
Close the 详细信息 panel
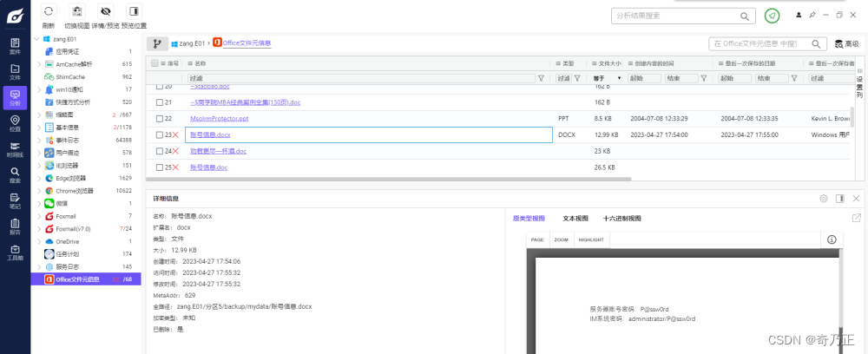857,198
